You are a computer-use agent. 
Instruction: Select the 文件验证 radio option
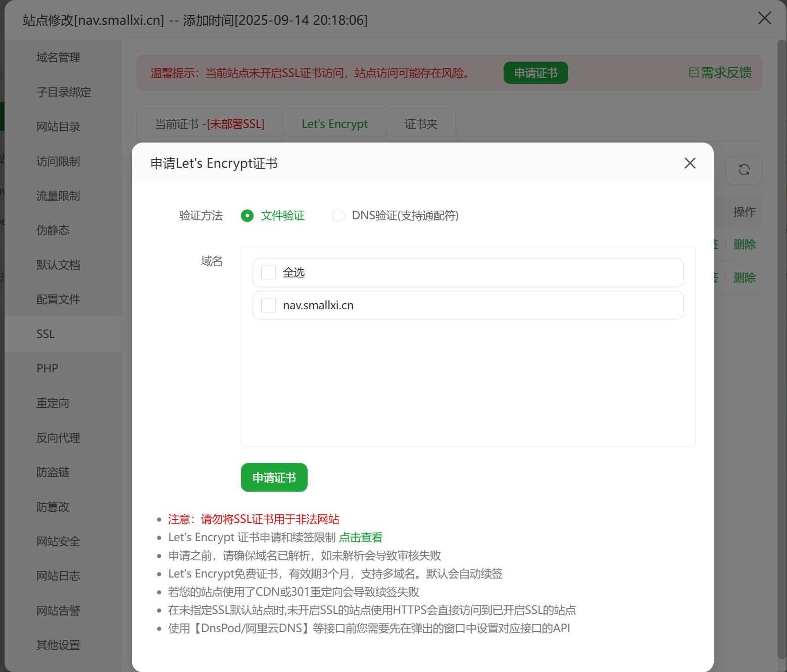[247, 216]
